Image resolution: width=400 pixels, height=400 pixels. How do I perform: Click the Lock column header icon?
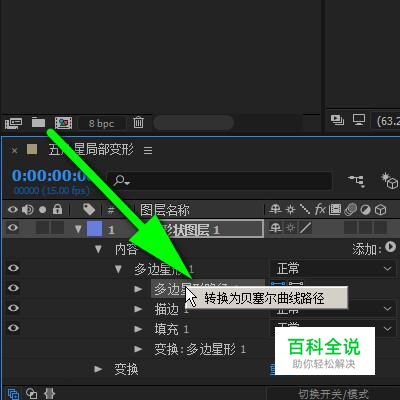click(57, 209)
